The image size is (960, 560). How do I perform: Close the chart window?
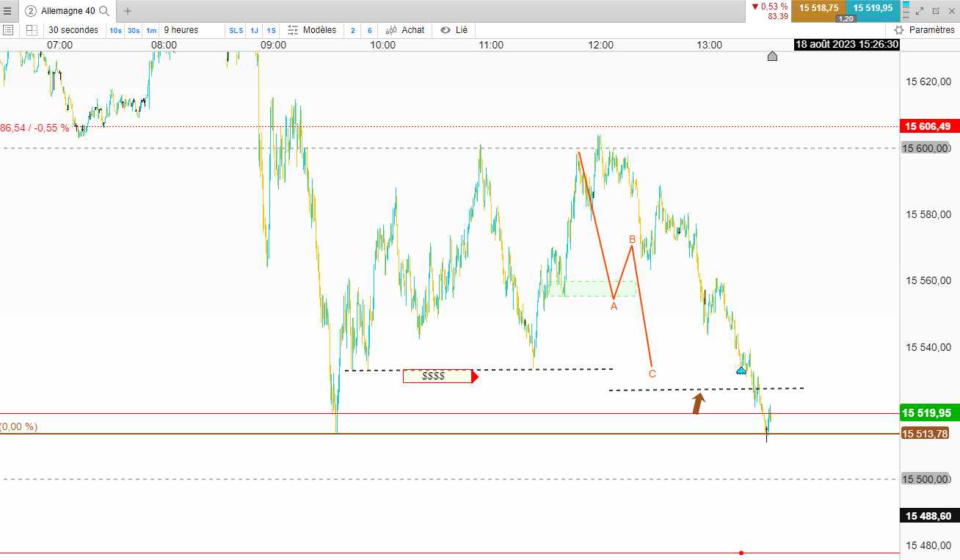951,11
